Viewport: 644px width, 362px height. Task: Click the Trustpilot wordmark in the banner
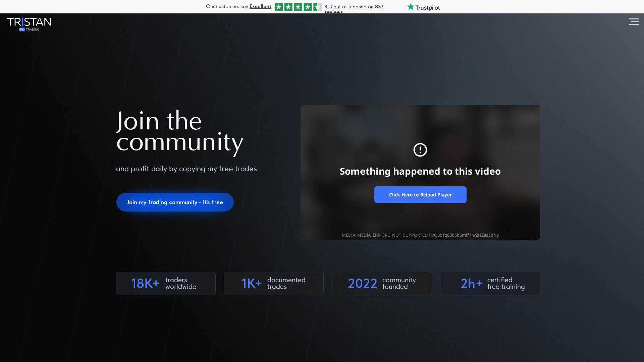(427, 7)
